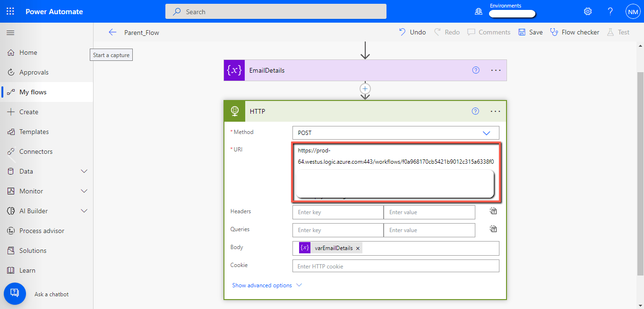
Task: Open Learn in the sidebar
Action: coord(46,270)
